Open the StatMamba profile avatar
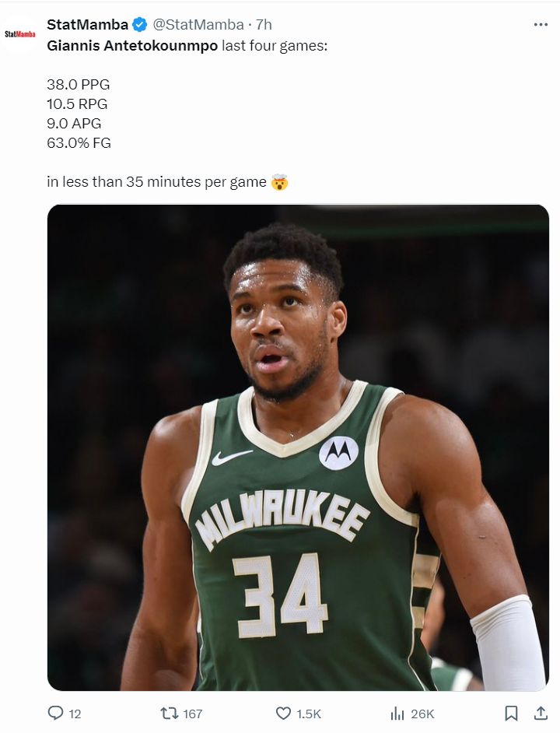This screenshot has height=733, width=560. (21, 34)
